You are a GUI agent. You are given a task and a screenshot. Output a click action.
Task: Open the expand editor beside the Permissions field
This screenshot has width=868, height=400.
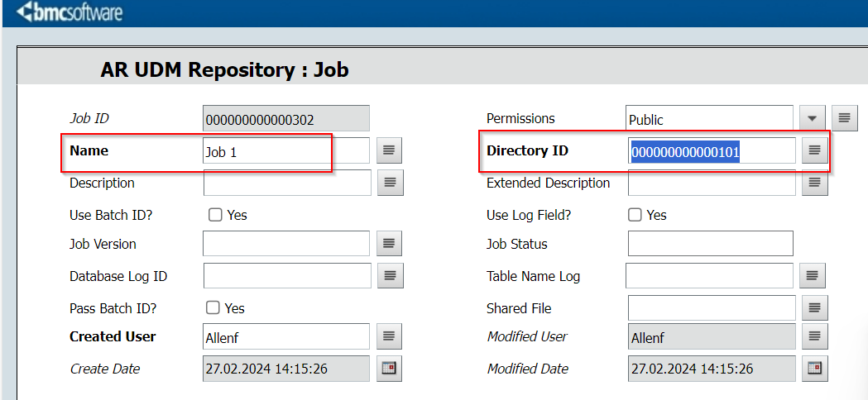(844, 118)
